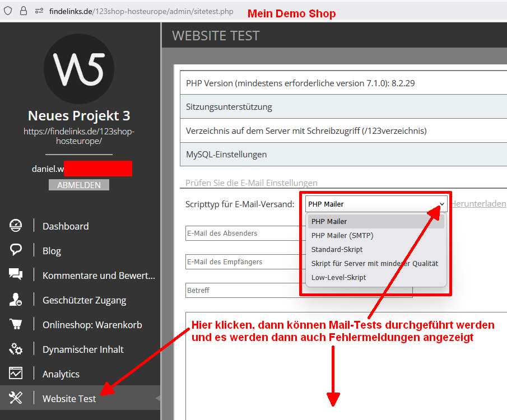Click the Onlineshop shopping cart icon
The width and height of the screenshot is (507, 420).
click(16, 324)
